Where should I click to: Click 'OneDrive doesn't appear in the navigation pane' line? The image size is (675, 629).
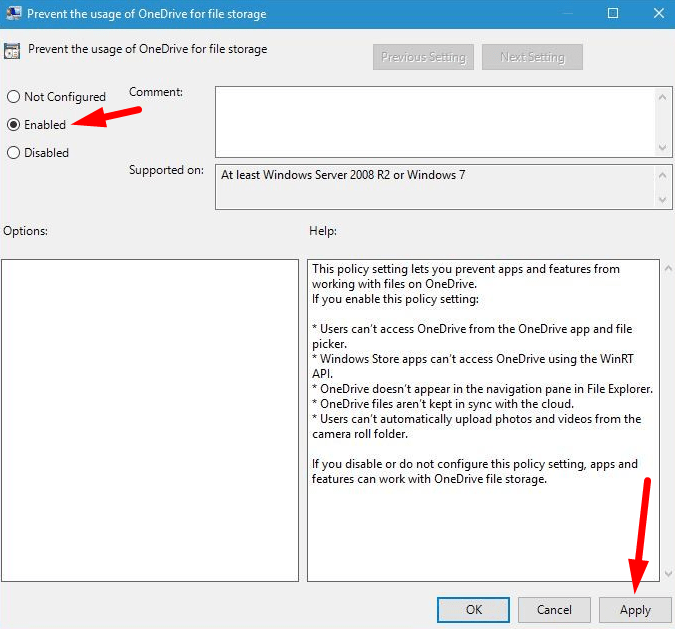[x=483, y=389]
